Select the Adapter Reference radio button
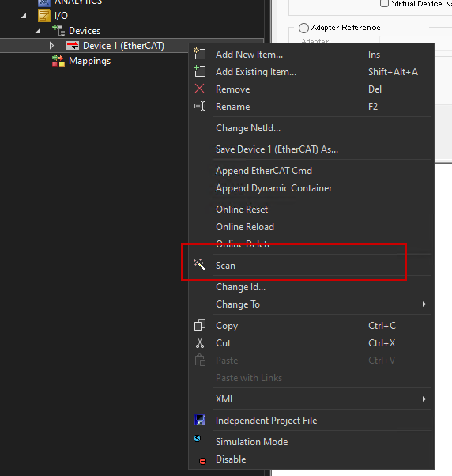452x476 pixels. 303,28
